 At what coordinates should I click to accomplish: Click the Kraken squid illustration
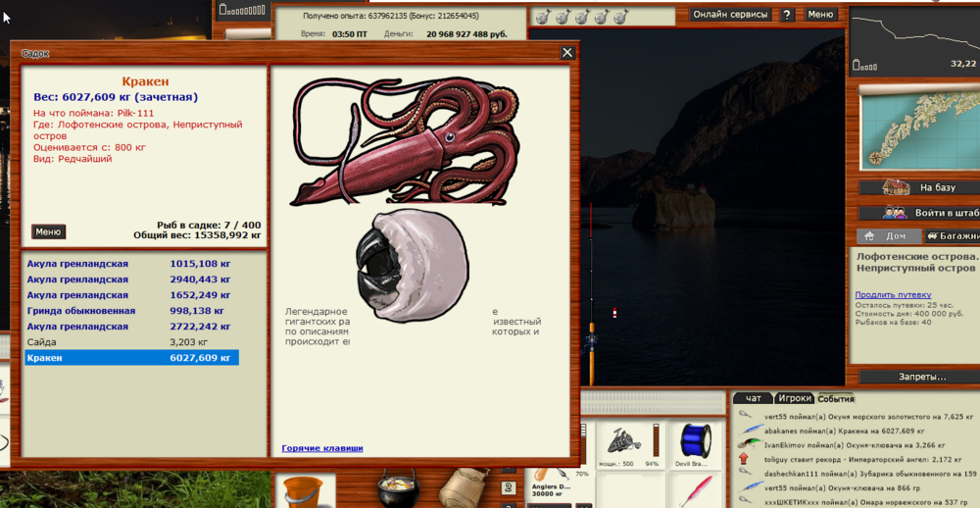[x=406, y=141]
